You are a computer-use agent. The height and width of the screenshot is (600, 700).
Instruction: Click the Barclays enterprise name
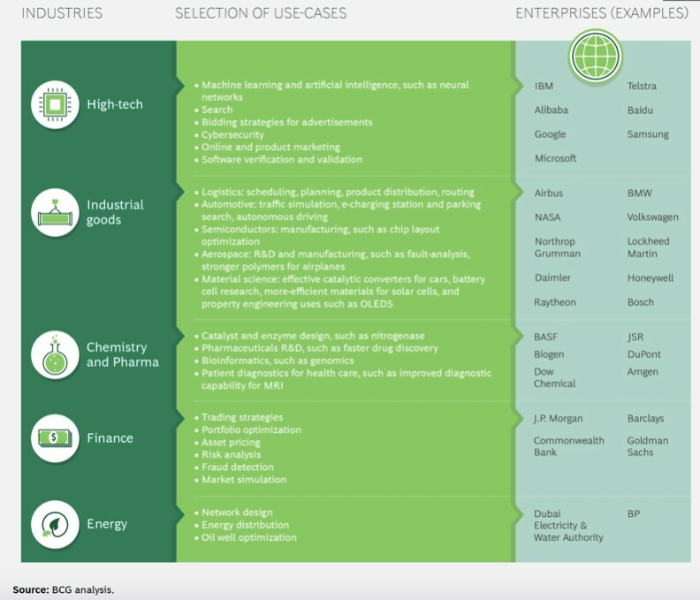click(x=645, y=419)
